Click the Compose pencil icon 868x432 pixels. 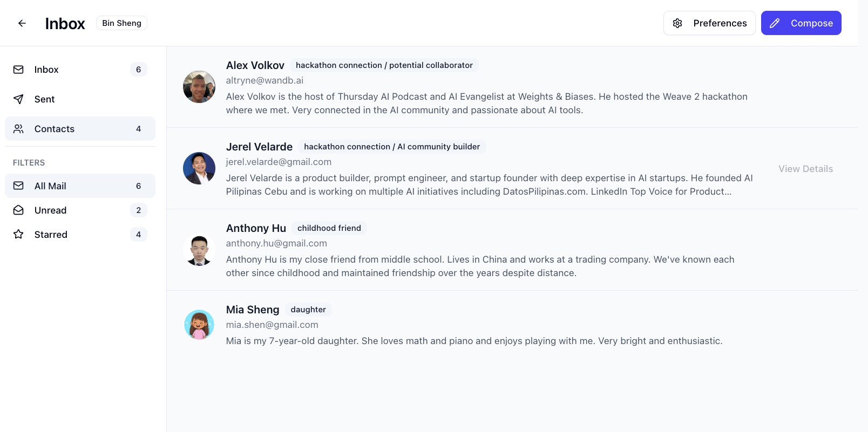(775, 23)
